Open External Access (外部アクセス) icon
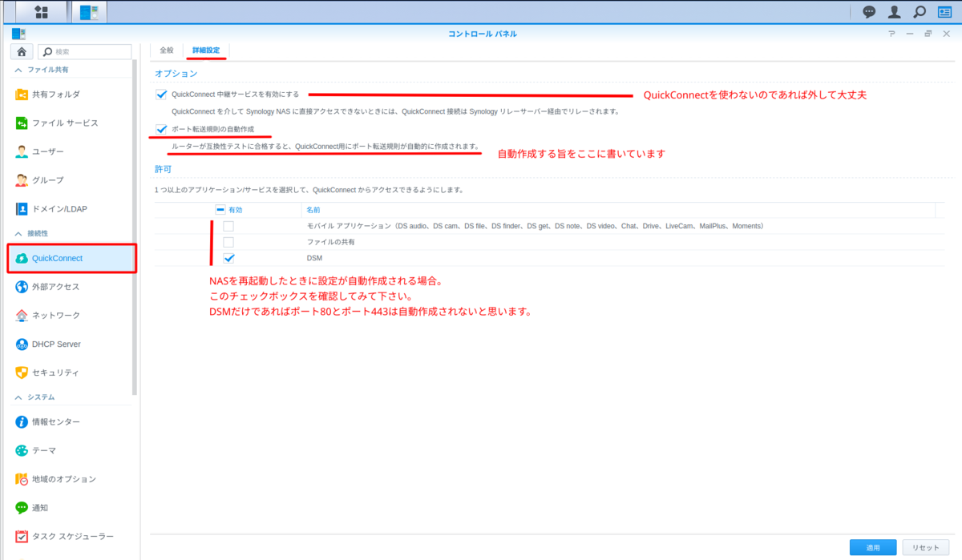 [22, 287]
